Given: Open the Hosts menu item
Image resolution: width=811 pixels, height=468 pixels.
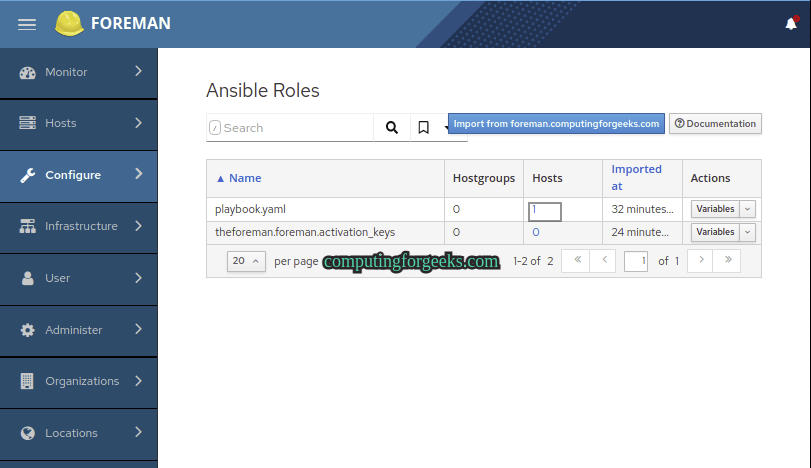Looking at the screenshot, I should tap(79, 124).
